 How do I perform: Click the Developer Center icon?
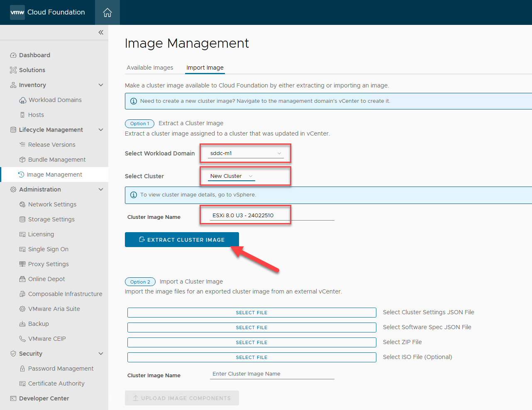click(13, 398)
